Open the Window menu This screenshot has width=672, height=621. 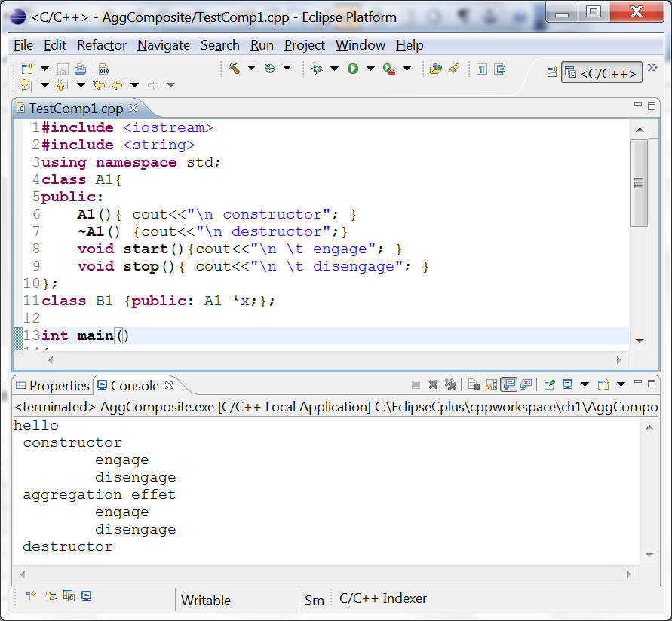pyautogui.click(x=361, y=45)
